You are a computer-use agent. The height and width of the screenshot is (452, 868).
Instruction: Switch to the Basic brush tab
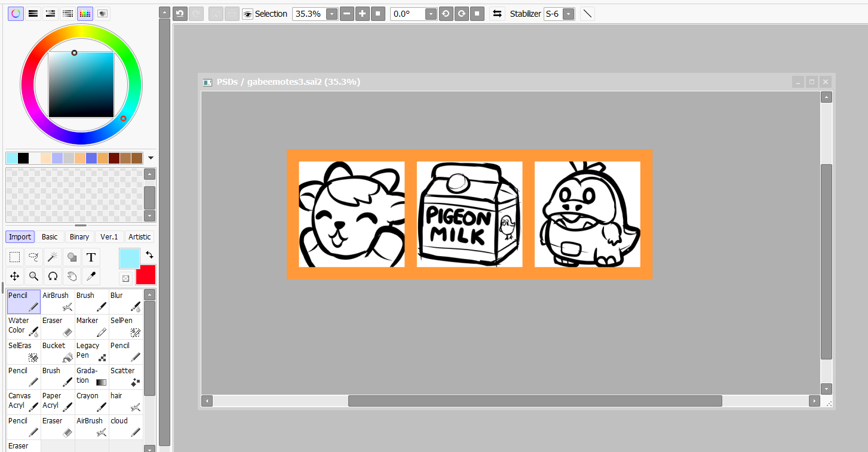click(50, 237)
